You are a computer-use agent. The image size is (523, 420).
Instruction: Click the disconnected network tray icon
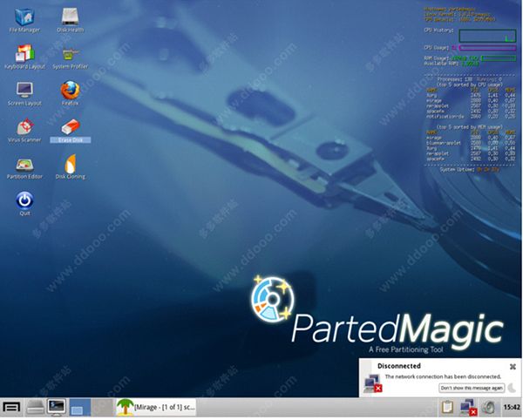(467, 407)
